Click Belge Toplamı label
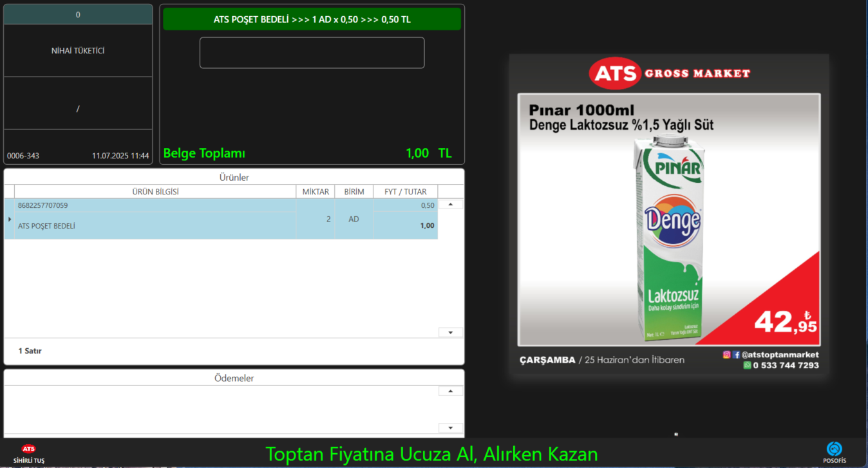 (x=204, y=153)
